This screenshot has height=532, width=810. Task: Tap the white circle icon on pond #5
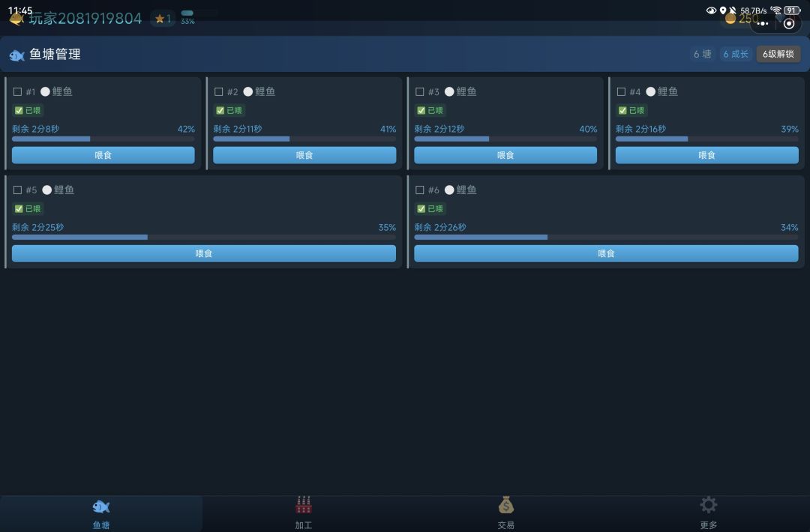click(x=47, y=190)
